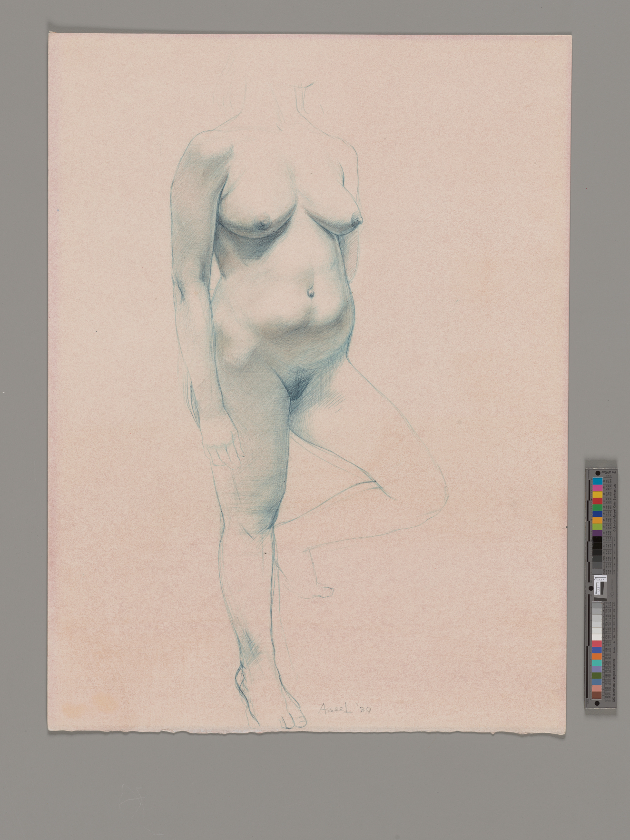Pick the bright yellow color swatch
The height and width of the screenshot is (840, 630).
[x=597, y=495]
